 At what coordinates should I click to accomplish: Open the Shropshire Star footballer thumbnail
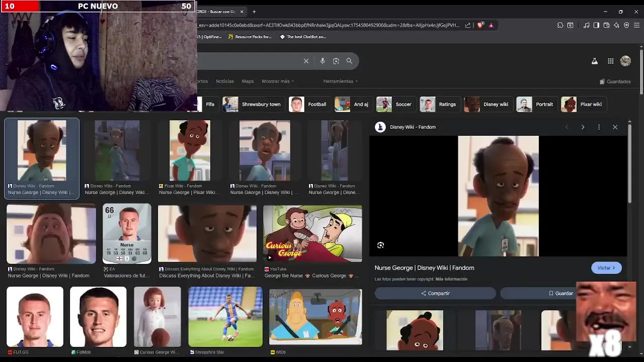(x=225, y=317)
